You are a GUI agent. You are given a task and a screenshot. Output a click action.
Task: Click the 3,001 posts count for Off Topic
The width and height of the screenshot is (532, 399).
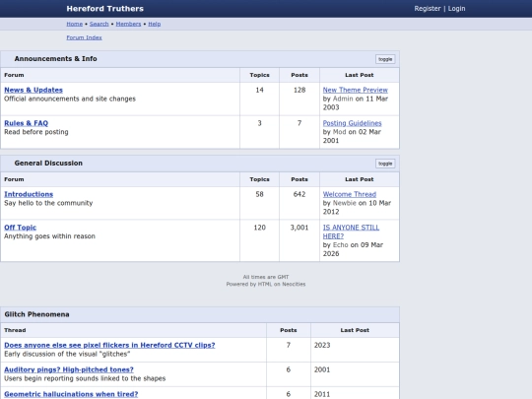pos(299,228)
